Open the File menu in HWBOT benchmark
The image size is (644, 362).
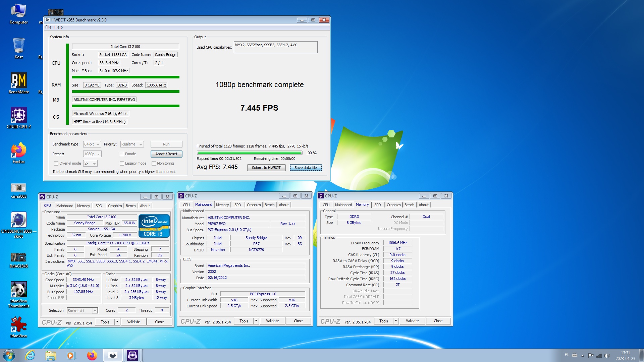(x=48, y=27)
